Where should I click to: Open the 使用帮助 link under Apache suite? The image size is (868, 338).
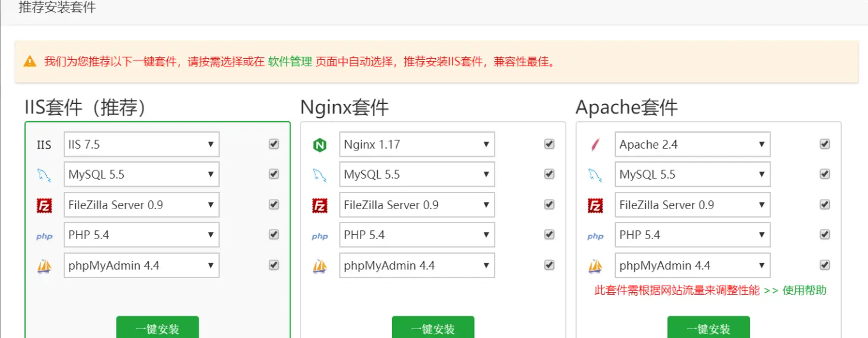(x=804, y=291)
